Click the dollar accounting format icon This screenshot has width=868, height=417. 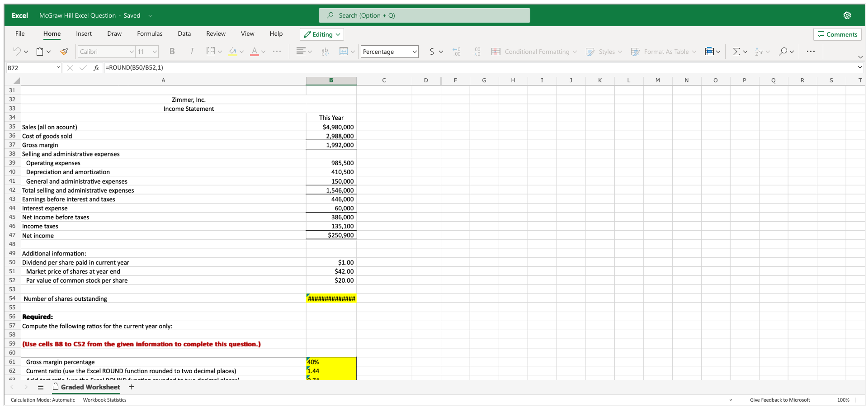[432, 52]
